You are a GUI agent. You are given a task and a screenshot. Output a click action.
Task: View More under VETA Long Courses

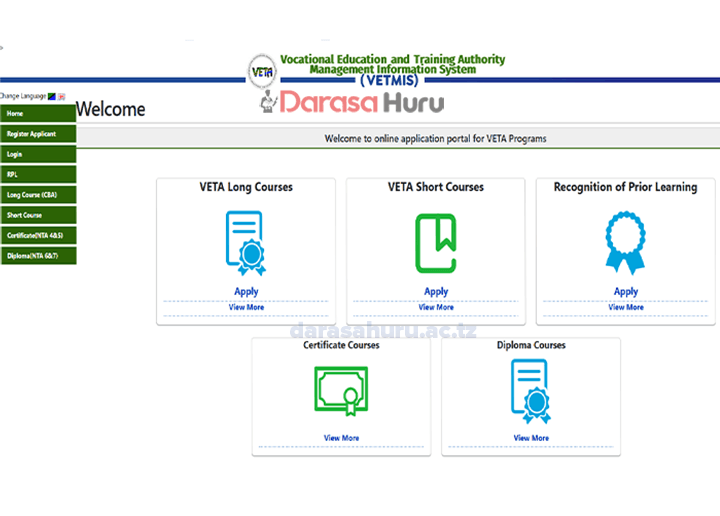tap(246, 307)
